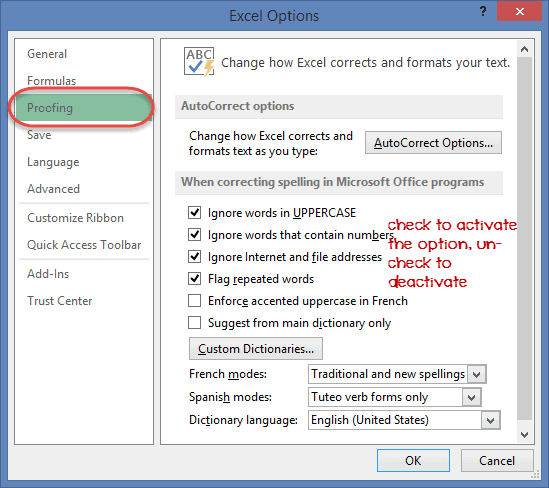This screenshot has width=549, height=488.
Task: Click the scrollbar down arrow
Action: 524,435
